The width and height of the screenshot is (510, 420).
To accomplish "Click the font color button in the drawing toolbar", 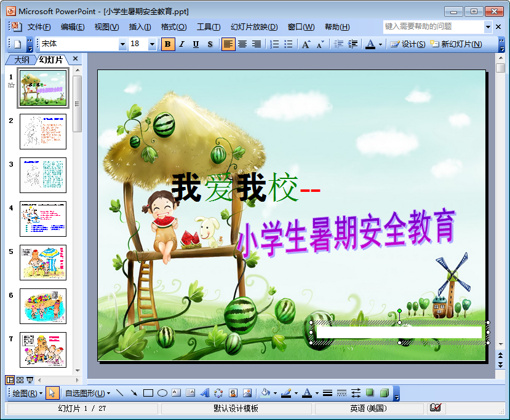I will [307, 393].
